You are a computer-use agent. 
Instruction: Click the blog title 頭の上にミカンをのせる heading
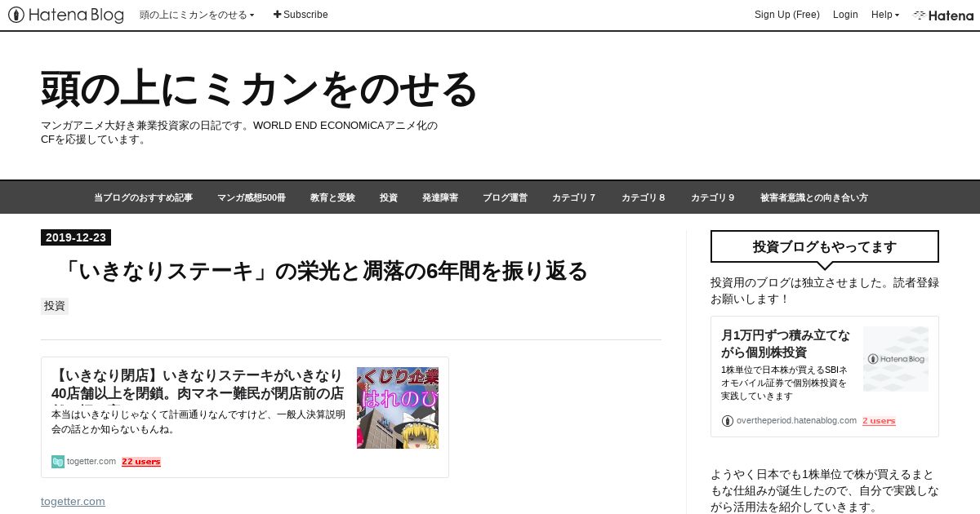tap(259, 89)
